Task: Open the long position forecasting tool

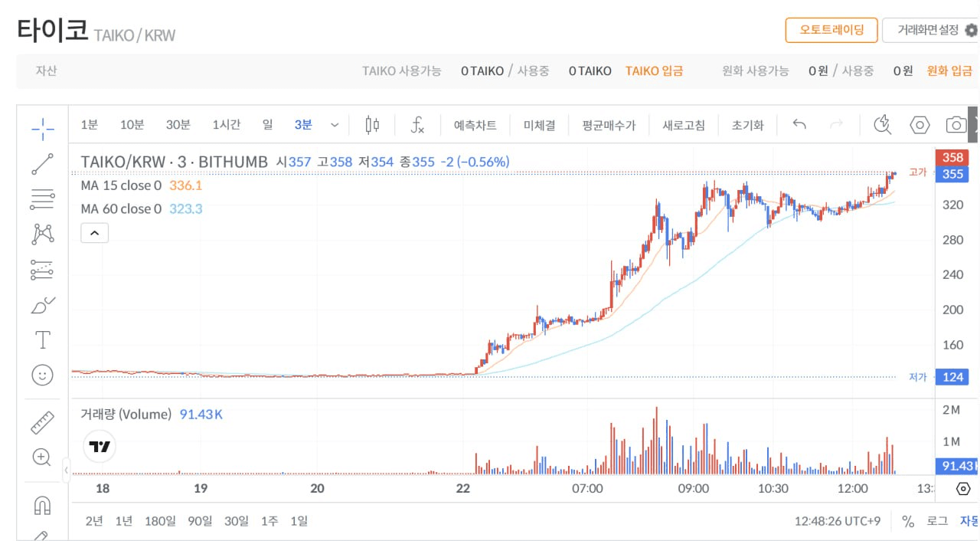Action: click(43, 270)
